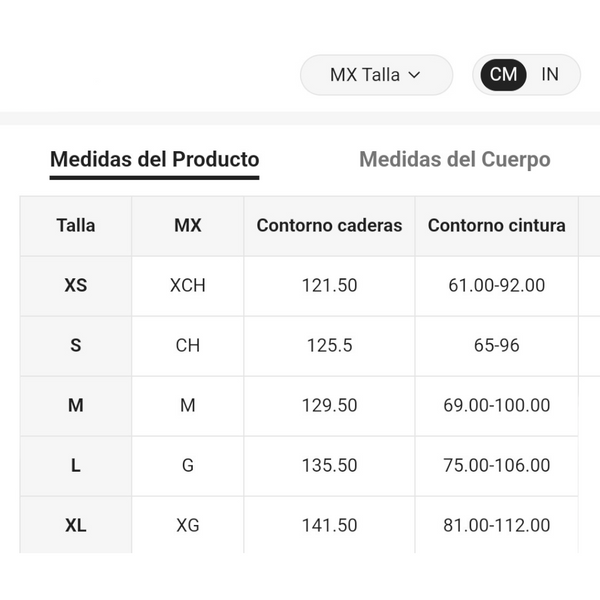Click the MX column header
This screenshot has width=600, height=600.
(188, 226)
